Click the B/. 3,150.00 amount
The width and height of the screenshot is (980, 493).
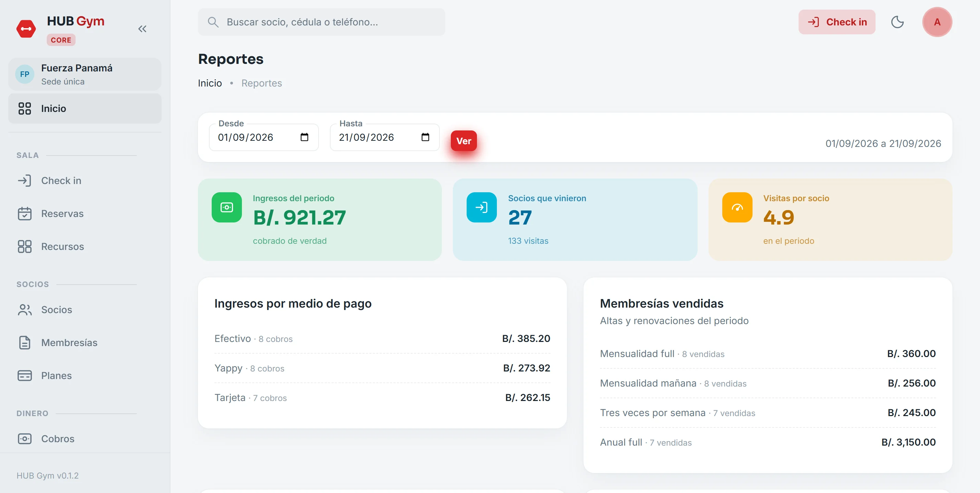point(909,443)
